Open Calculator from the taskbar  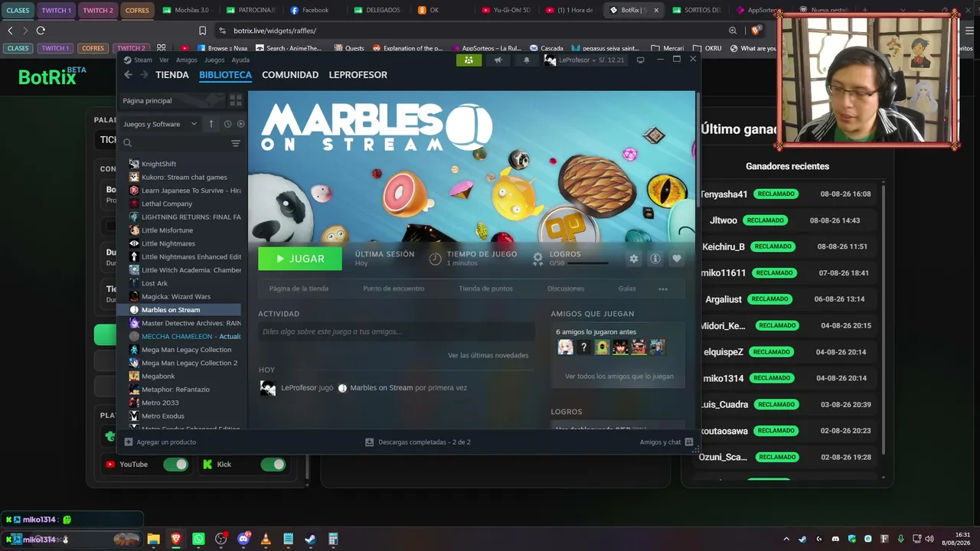(333, 540)
